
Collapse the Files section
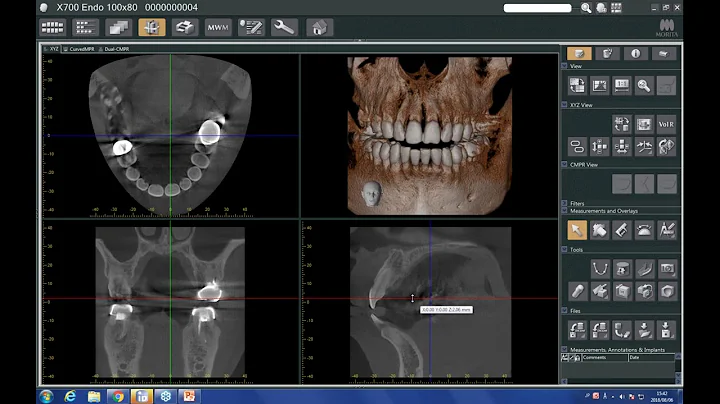(564, 311)
